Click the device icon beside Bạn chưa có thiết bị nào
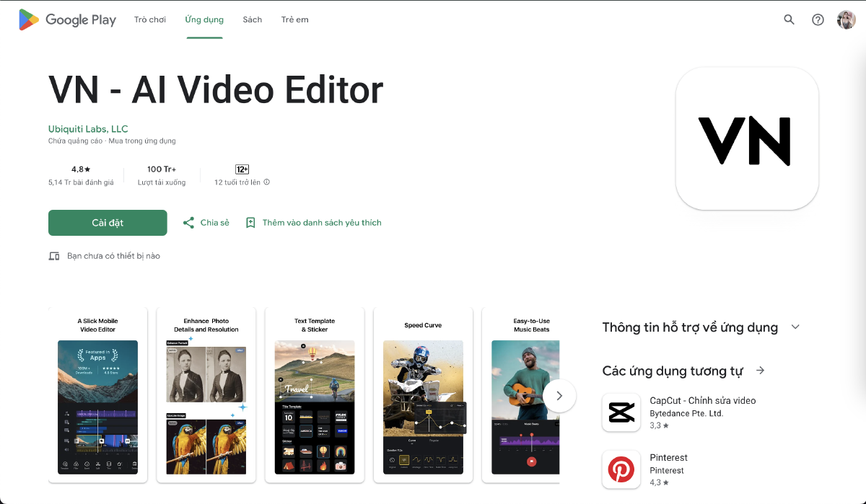The image size is (866, 504). (54, 256)
